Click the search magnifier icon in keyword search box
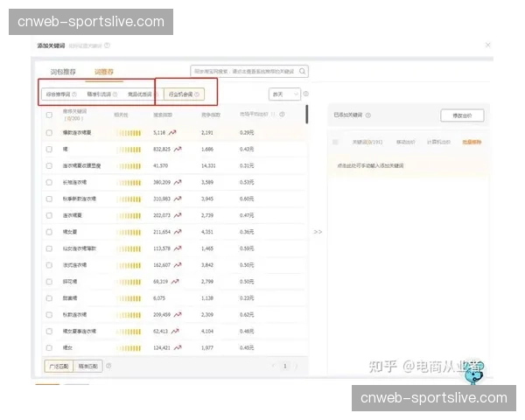The height and width of the screenshot is (420, 525). point(303,72)
